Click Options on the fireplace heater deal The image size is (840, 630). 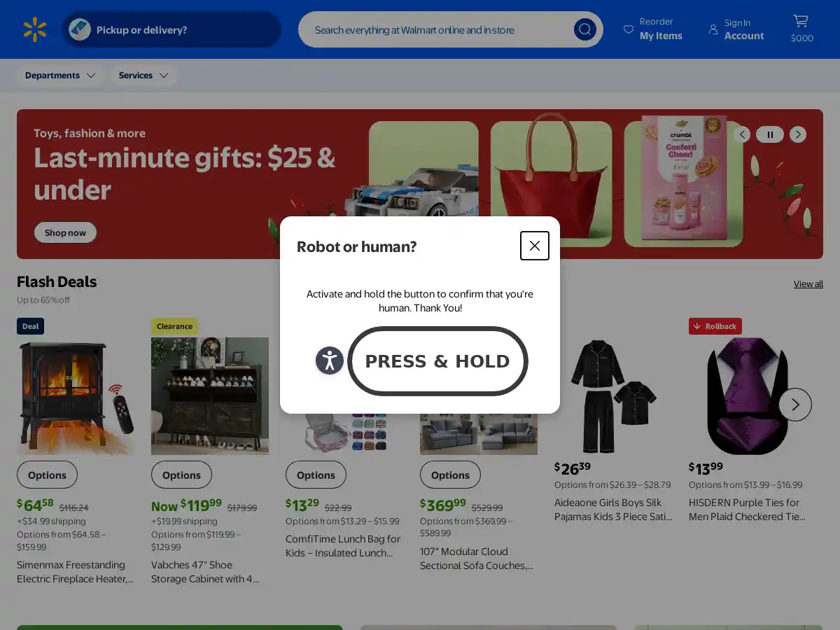(47, 475)
